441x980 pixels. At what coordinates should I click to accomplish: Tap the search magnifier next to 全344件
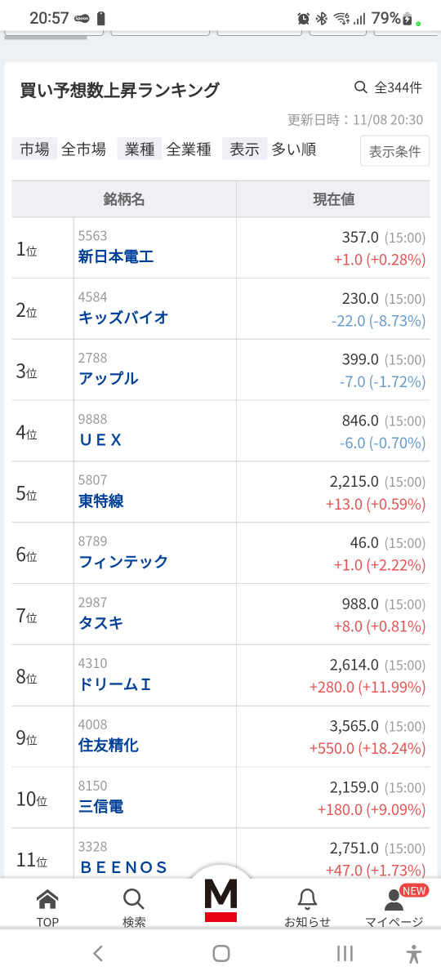(x=360, y=87)
